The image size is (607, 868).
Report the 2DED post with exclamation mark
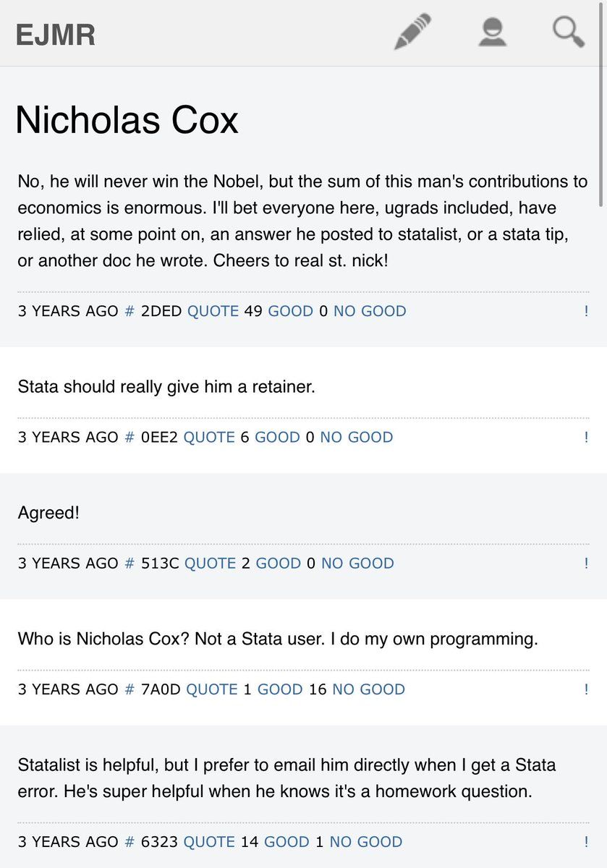(586, 311)
